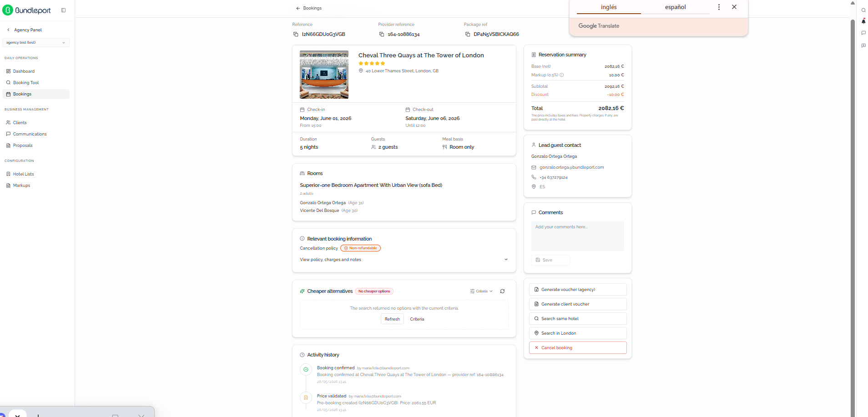
Task: Click the lead guest email address
Action: tap(572, 167)
